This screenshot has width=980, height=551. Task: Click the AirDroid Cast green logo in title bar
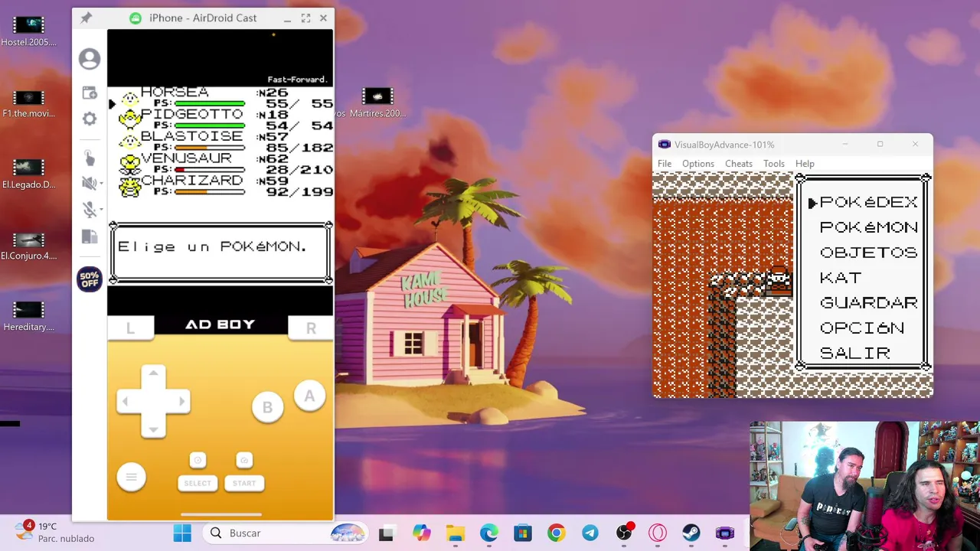pos(136,18)
